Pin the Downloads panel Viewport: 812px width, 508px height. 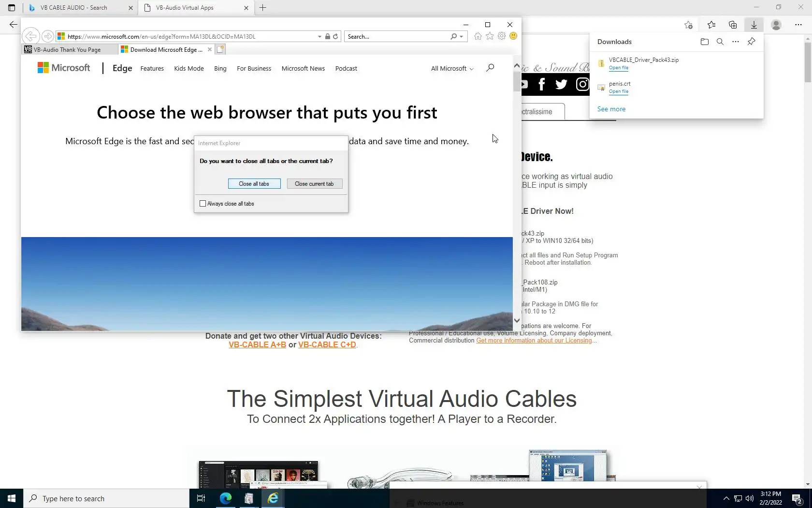(751, 42)
